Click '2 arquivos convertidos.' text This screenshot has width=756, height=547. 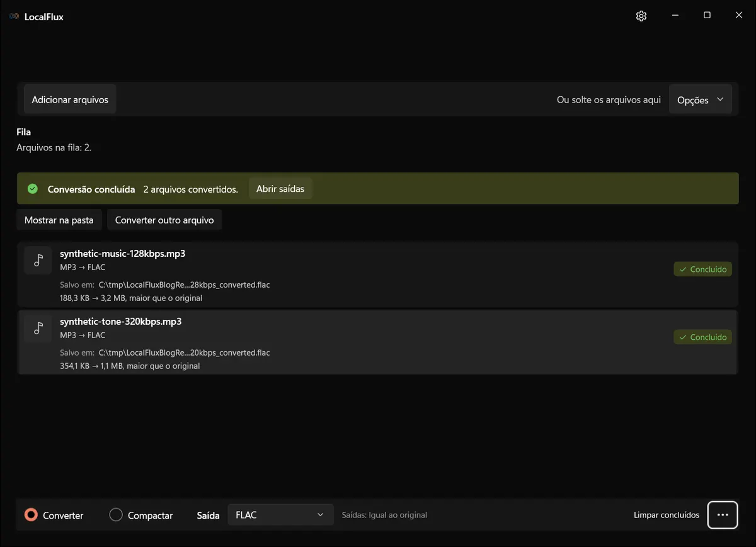coord(191,189)
